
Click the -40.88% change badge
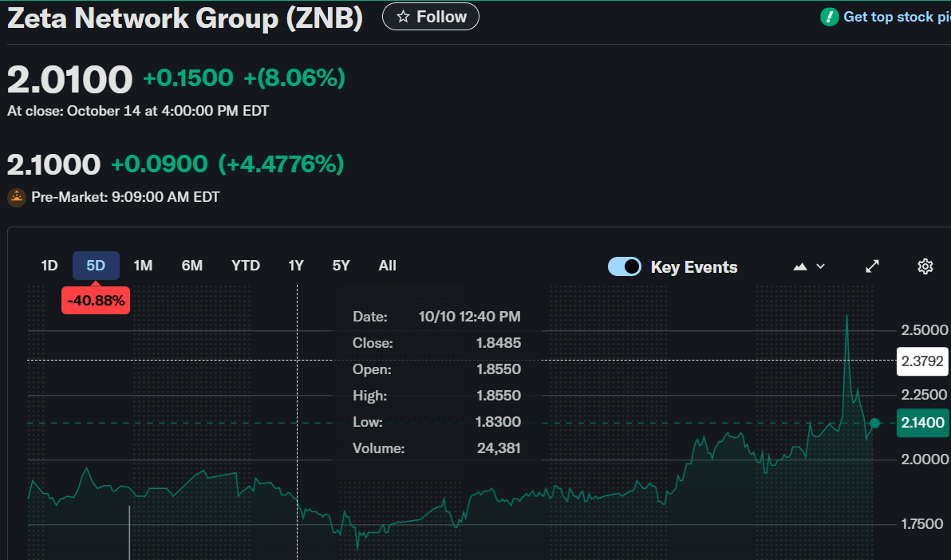[96, 301]
